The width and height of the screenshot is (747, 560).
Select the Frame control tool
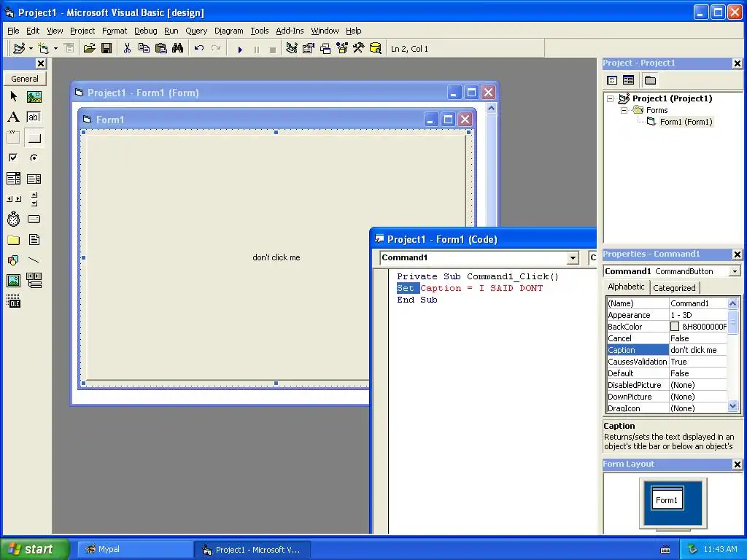[13, 138]
